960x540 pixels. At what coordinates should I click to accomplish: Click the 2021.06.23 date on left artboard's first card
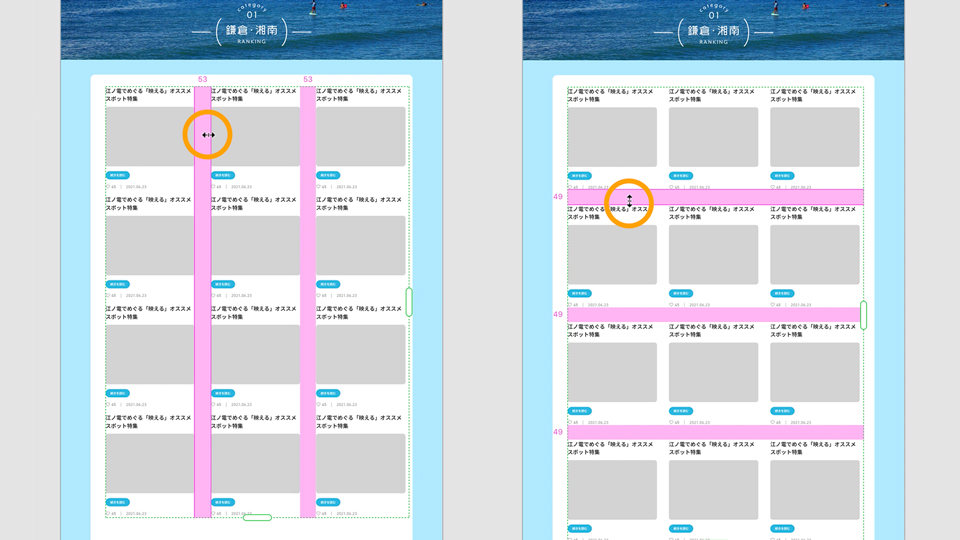pyautogui.click(x=136, y=187)
